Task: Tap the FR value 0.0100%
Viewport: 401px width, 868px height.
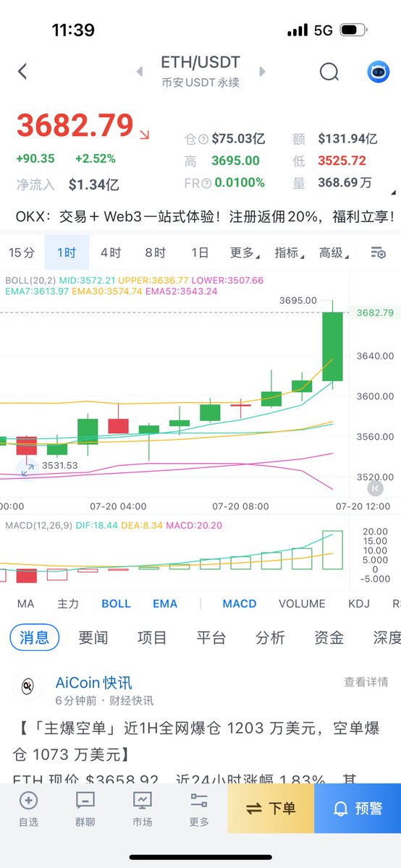Action: (x=241, y=183)
